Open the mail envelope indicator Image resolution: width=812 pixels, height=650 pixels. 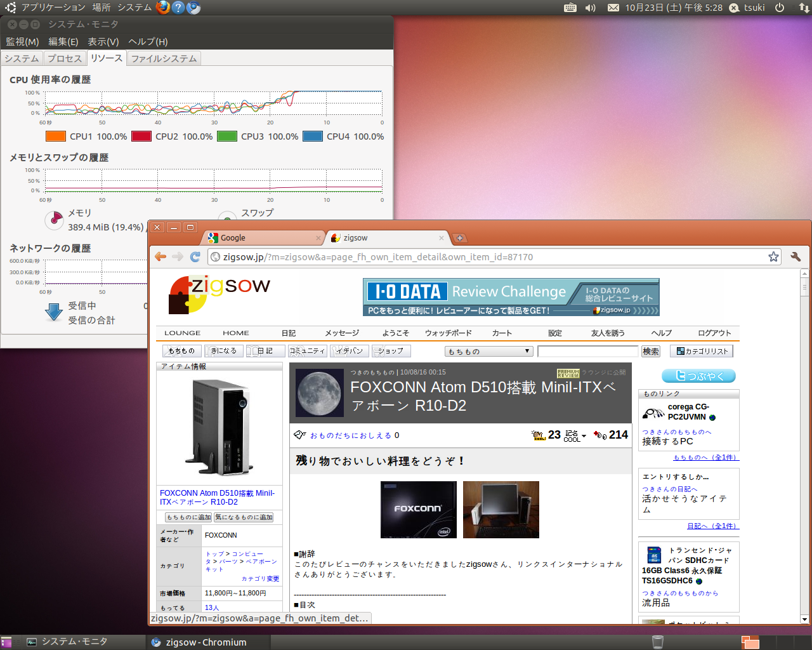click(613, 8)
